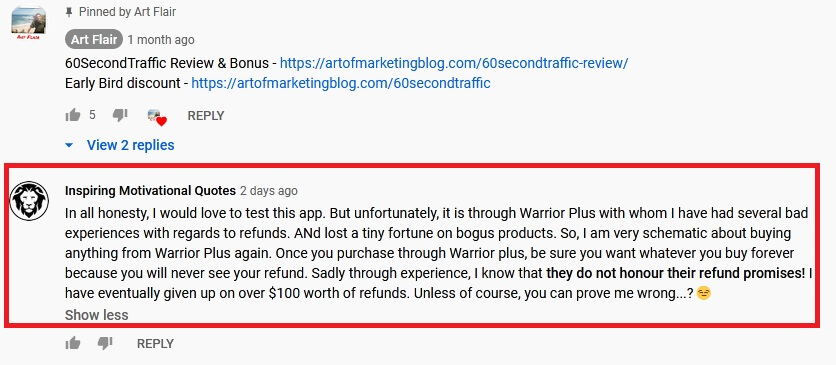Open Inspiring Motivational Quotes channel name
836x365 pixels.
pos(150,191)
